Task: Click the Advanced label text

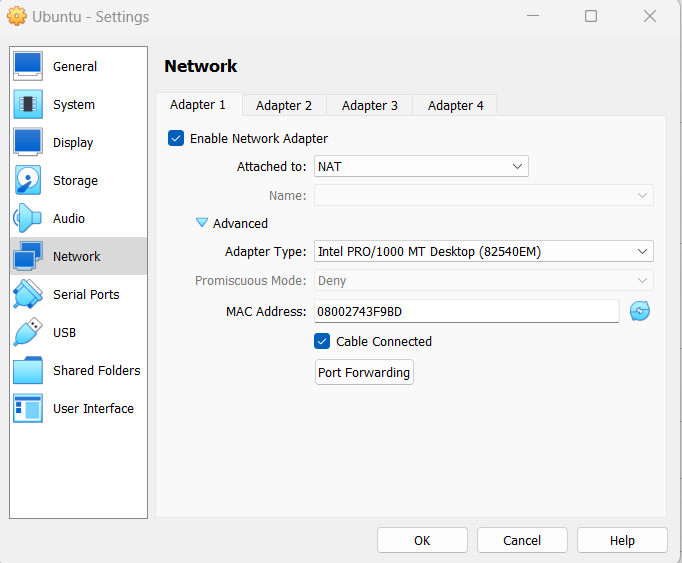Action: (240, 223)
